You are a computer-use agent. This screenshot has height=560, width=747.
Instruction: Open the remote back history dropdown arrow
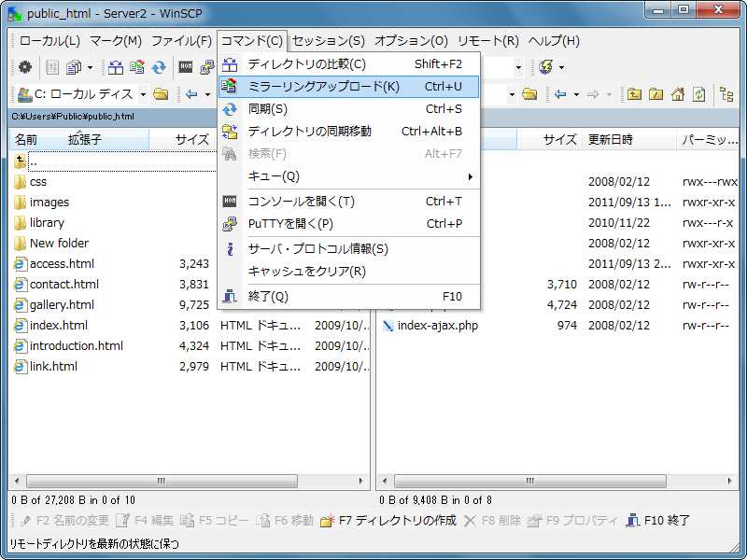click(576, 94)
